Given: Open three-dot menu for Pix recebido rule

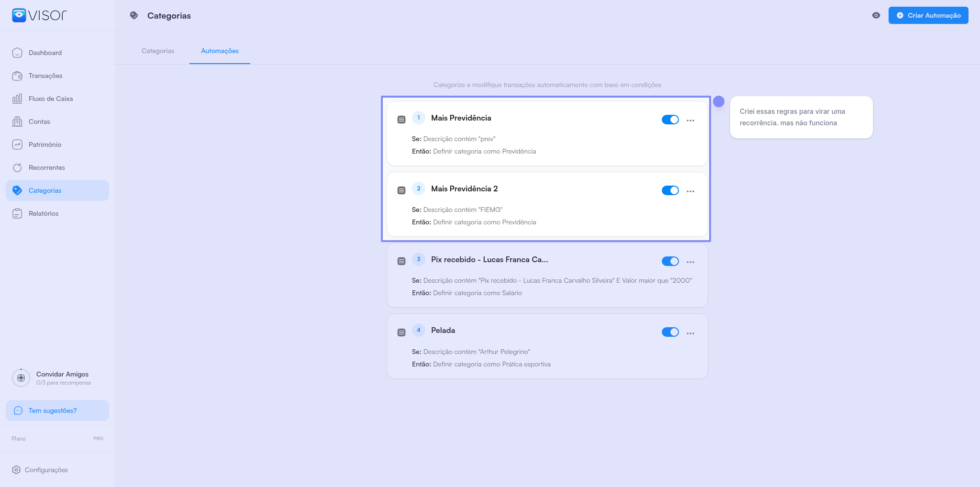Looking at the screenshot, I should tap(690, 262).
